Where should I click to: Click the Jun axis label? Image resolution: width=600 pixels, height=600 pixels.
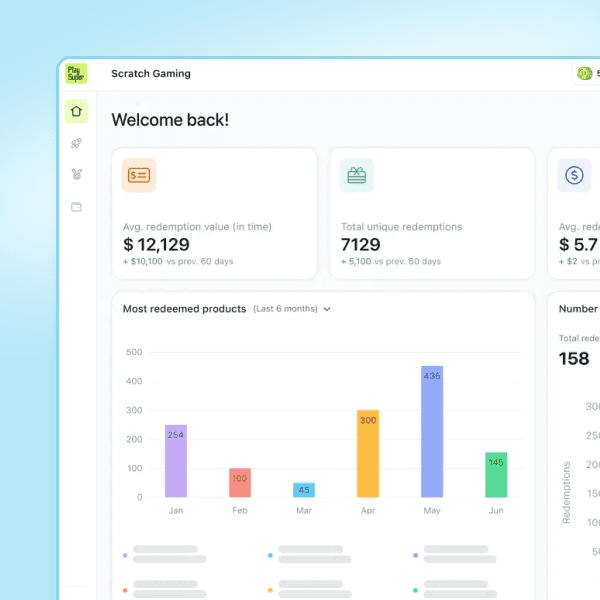[x=496, y=510]
